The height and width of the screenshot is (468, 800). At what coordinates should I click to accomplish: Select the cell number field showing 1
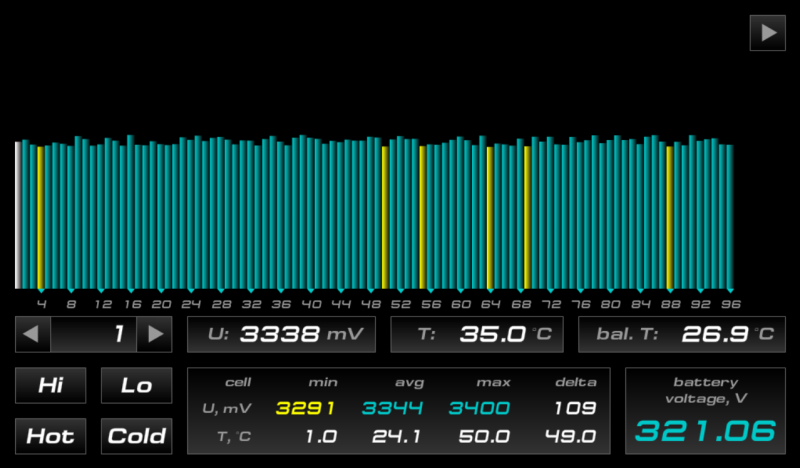[93, 334]
